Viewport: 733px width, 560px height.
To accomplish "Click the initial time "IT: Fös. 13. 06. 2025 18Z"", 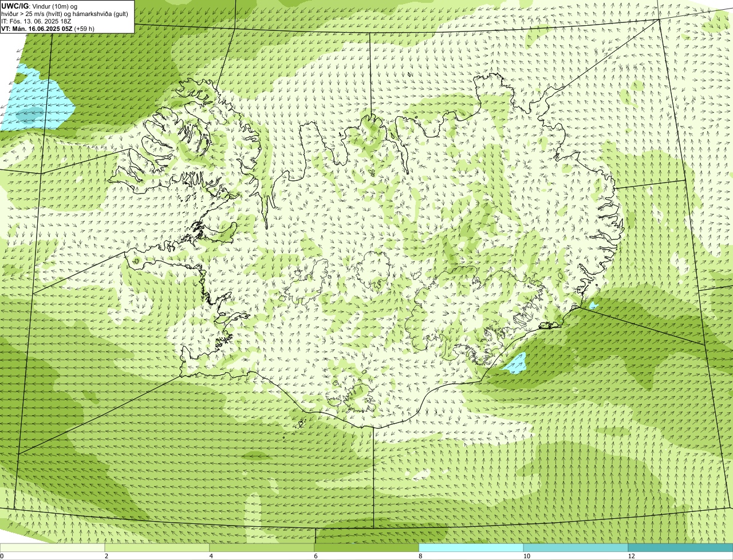I will tap(37, 21).
